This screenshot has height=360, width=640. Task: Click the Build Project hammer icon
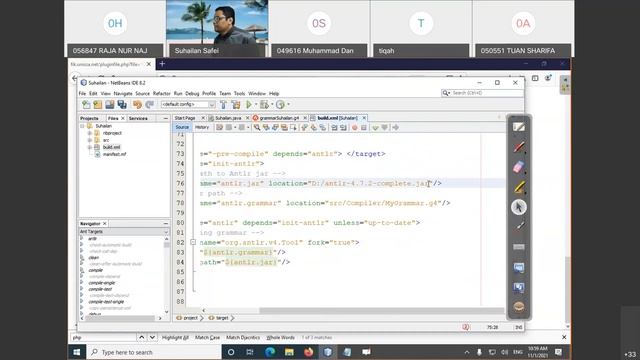(x=223, y=104)
